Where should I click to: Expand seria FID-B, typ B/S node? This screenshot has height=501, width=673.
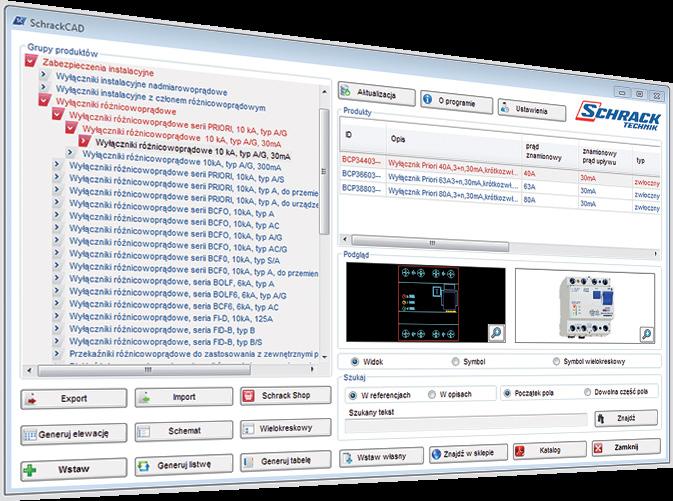pos(57,341)
